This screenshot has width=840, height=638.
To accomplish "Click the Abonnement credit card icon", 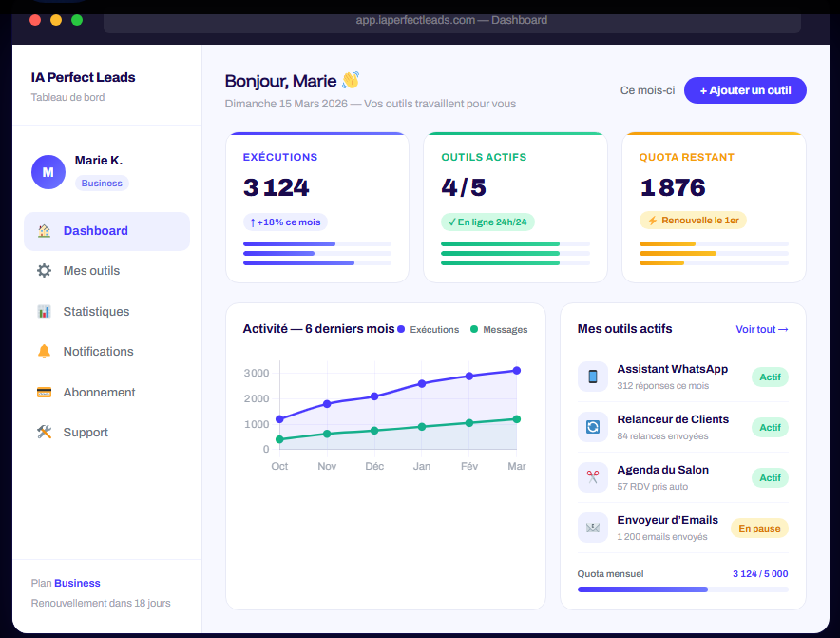I will pyautogui.click(x=44, y=393).
